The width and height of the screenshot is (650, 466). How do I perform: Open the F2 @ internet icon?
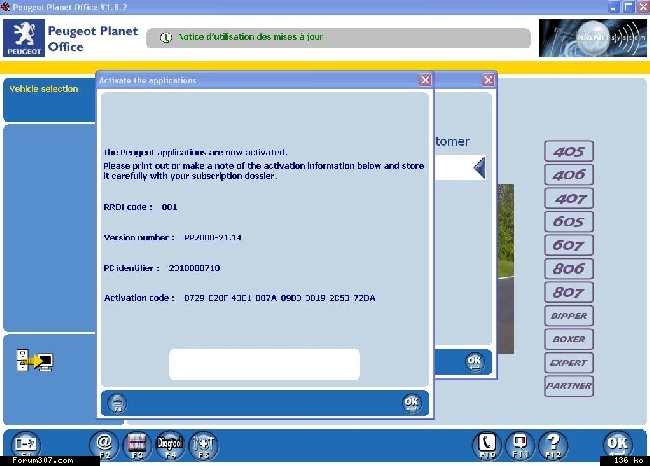pos(104,446)
